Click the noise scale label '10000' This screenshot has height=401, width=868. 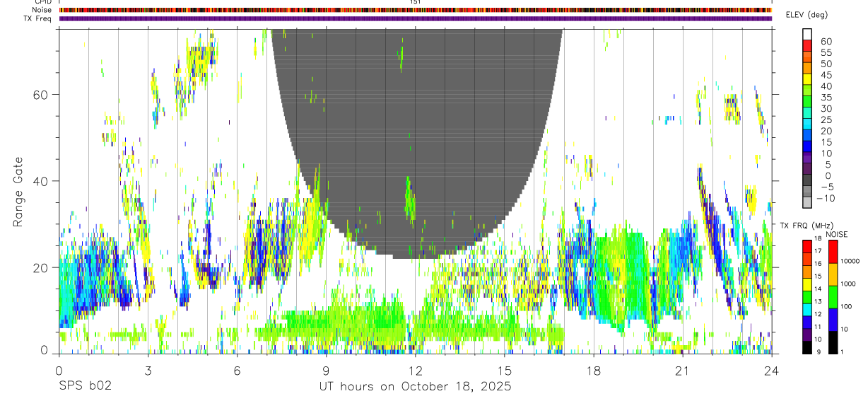click(849, 261)
